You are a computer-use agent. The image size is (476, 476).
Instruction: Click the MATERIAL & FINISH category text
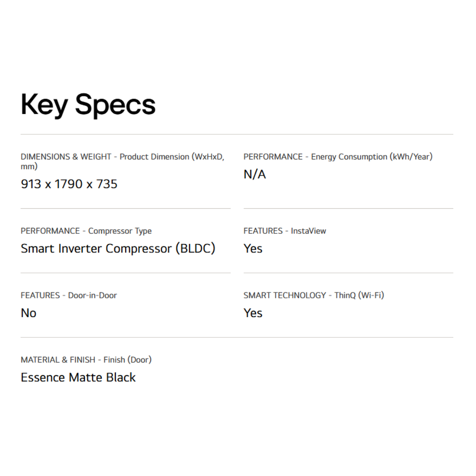coord(58,360)
